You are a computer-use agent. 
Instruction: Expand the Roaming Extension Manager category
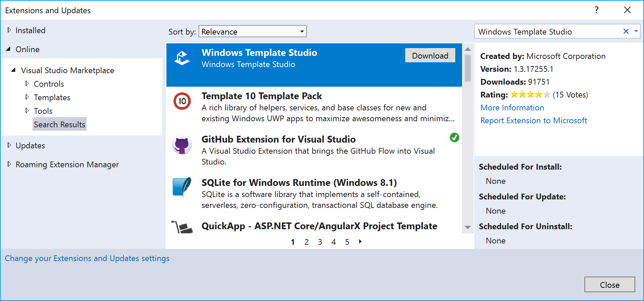pos(9,164)
